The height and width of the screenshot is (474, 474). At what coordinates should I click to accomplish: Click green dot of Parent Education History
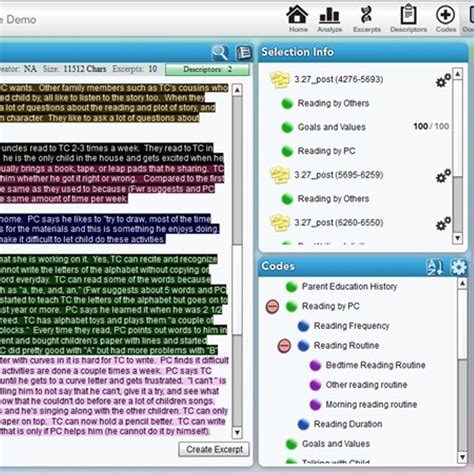[x=291, y=287]
